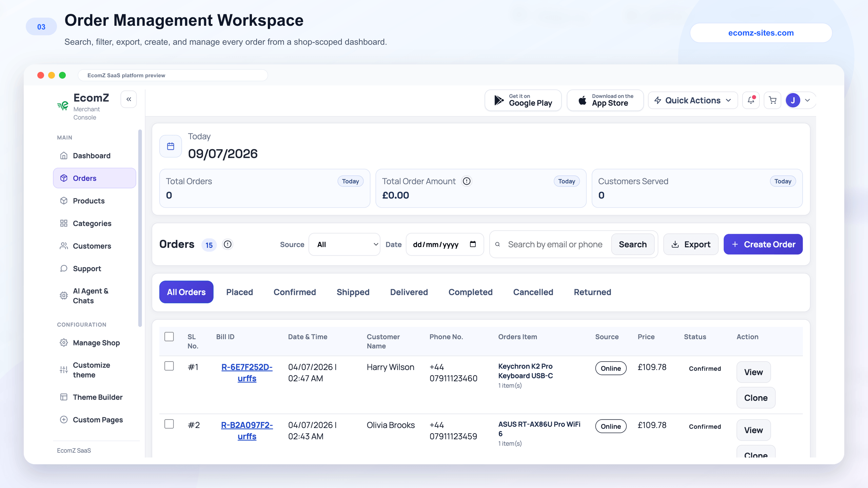The width and height of the screenshot is (868, 488).
Task: Click Keychron K2 Pro Keyboard USB-C item
Action: point(526,371)
